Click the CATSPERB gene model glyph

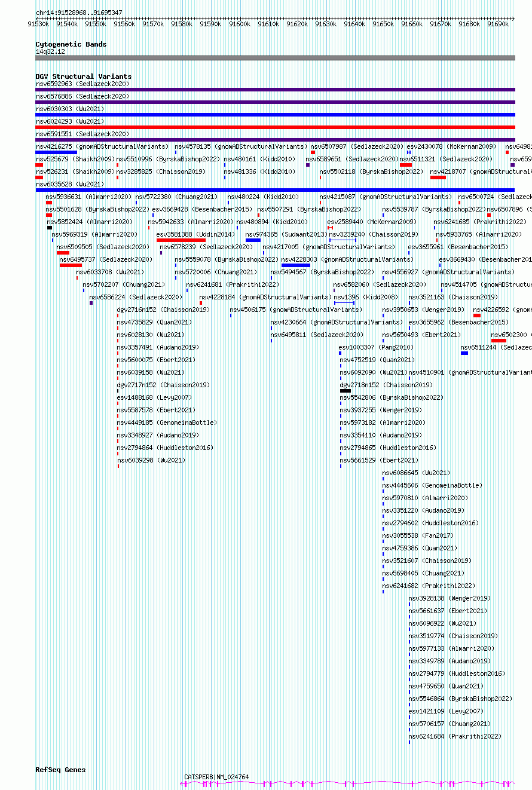(347, 783)
